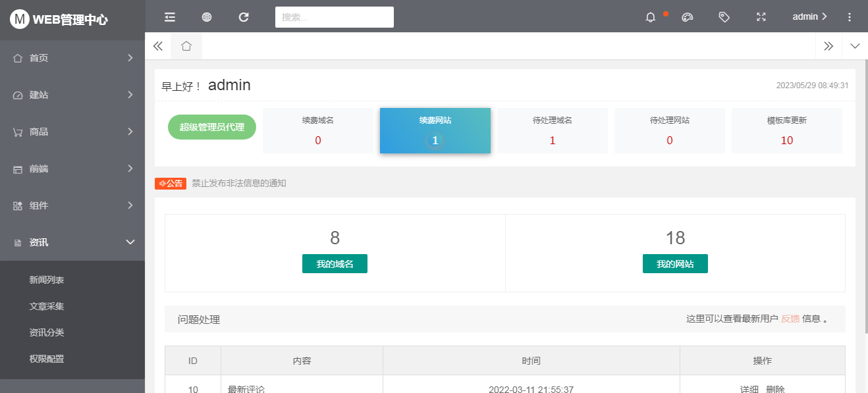Open notifications via the bell icon
868x393 pixels.
(651, 17)
